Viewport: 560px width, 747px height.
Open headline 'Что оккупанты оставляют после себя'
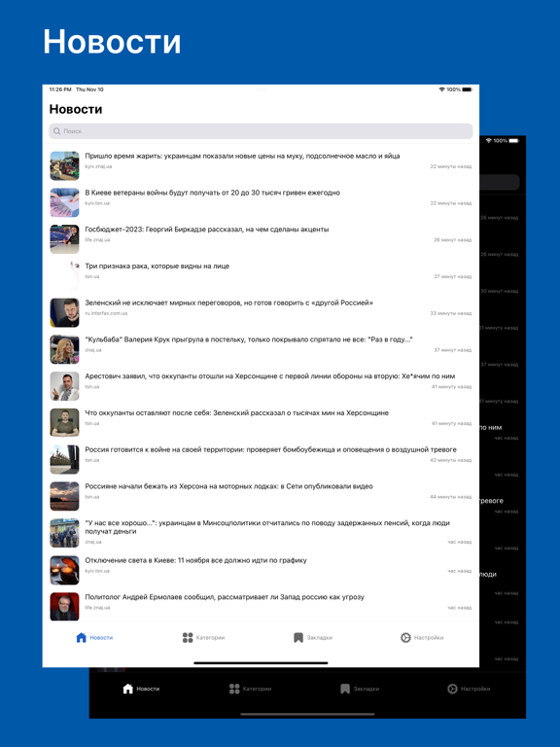pyautogui.click(x=236, y=412)
